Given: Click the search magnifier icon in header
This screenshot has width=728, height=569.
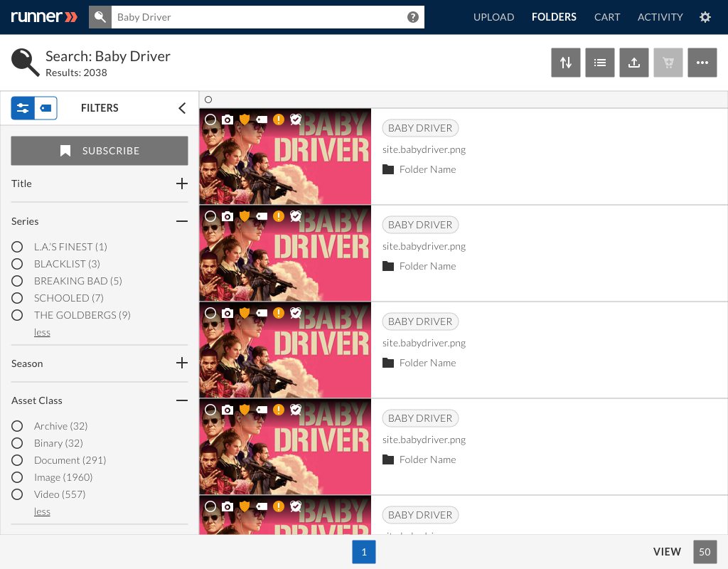Looking at the screenshot, I should (100, 17).
